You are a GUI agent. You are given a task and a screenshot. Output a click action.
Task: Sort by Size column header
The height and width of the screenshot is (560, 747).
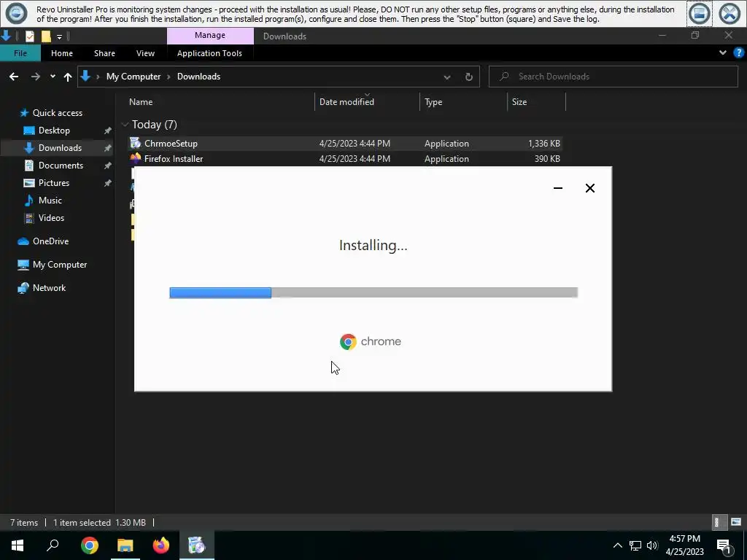tap(519, 102)
